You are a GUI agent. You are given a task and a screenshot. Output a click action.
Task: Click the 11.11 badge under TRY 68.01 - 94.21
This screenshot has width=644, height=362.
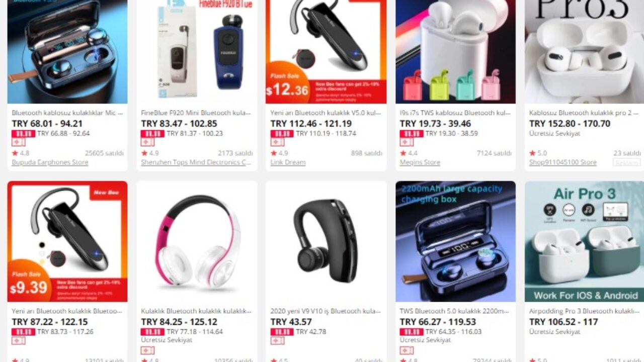pos(23,134)
